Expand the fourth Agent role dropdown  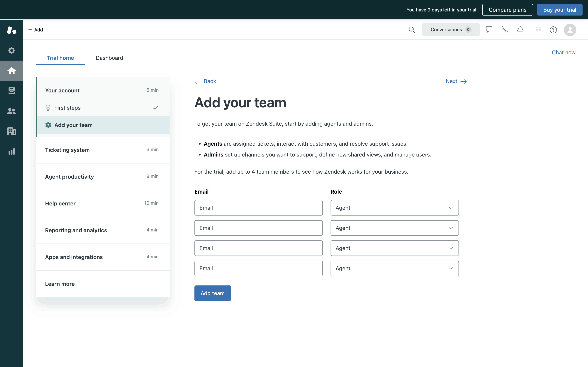pyautogui.click(x=394, y=268)
